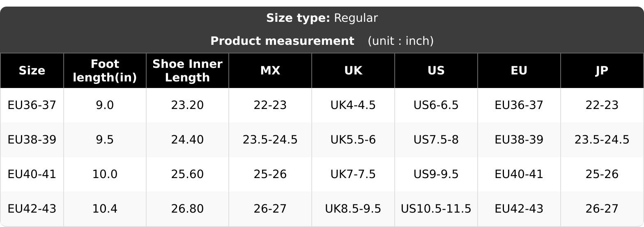Select the Product measurement title text

click(x=282, y=41)
